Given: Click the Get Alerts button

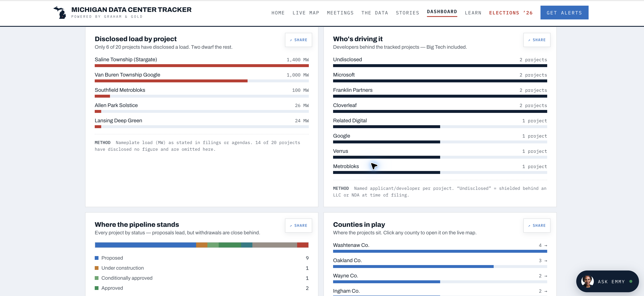Looking at the screenshot, I should click(564, 13).
